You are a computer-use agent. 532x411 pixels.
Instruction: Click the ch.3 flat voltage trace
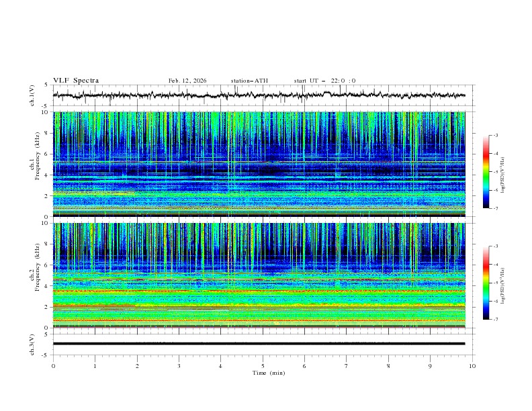(x=259, y=344)
